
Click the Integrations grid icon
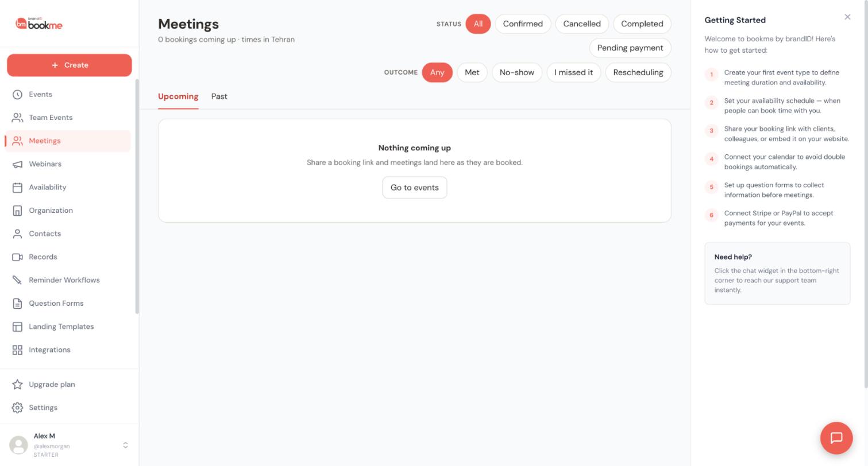pyautogui.click(x=17, y=350)
